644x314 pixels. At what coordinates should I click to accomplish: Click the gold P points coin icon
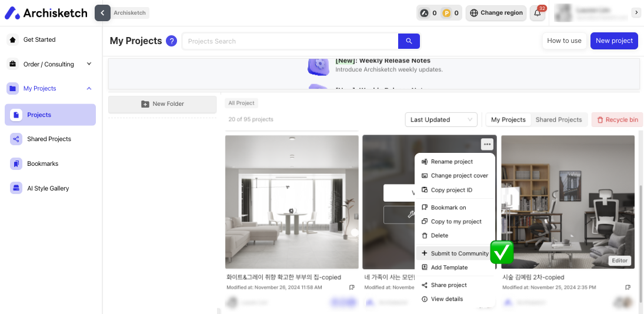coord(446,13)
